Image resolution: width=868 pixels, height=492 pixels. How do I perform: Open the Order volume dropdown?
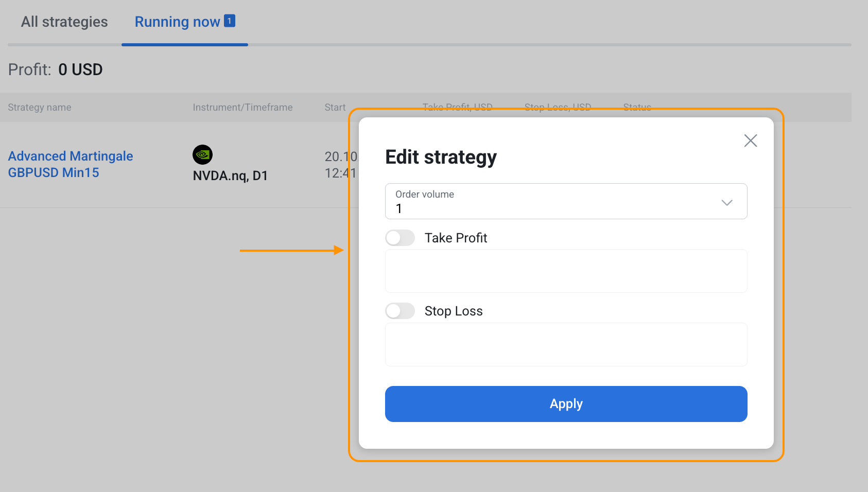point(565,201)
